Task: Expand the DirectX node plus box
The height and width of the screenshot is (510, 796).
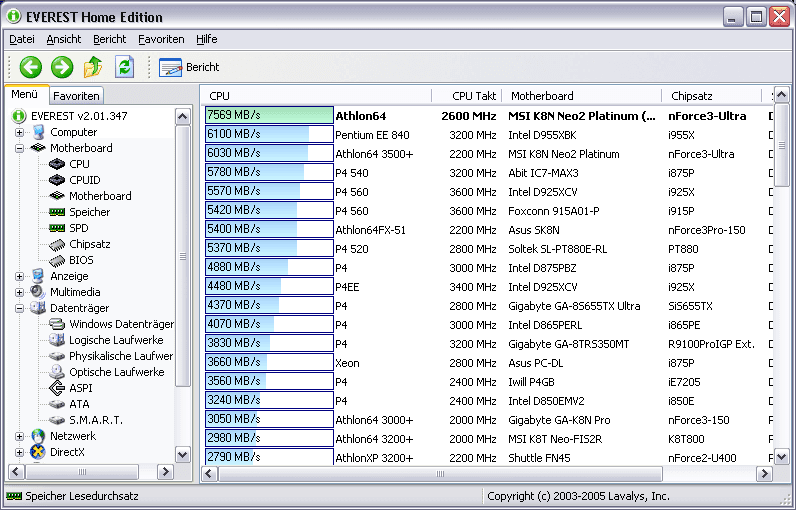Action: pyautogui.click(x=19, y=452)
